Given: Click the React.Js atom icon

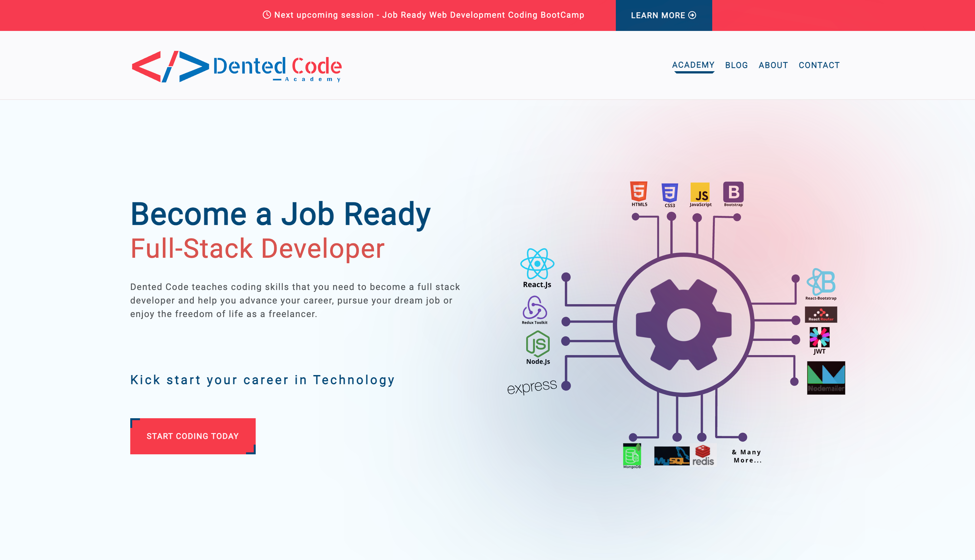Looking at the screenshot, I should [537, 264].
